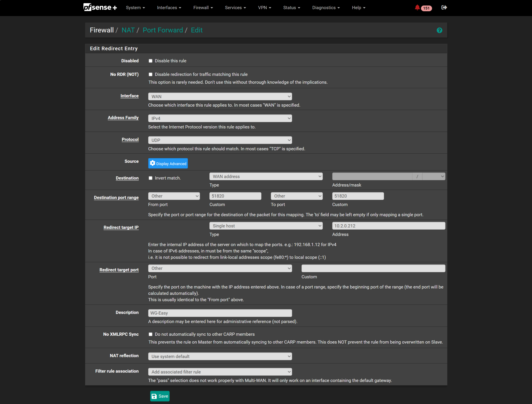Click the pfSense Plus logo

pos(100,7)
